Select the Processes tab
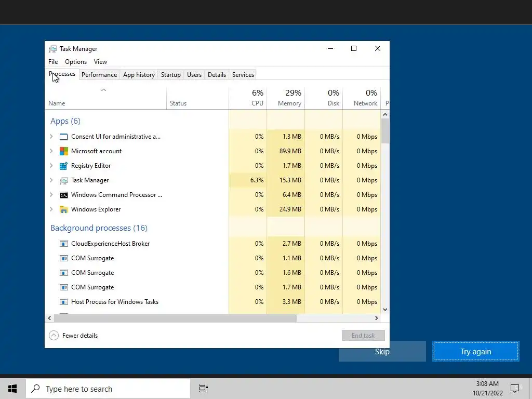This screenshot has height=399, width=532. tap(62, 74)
